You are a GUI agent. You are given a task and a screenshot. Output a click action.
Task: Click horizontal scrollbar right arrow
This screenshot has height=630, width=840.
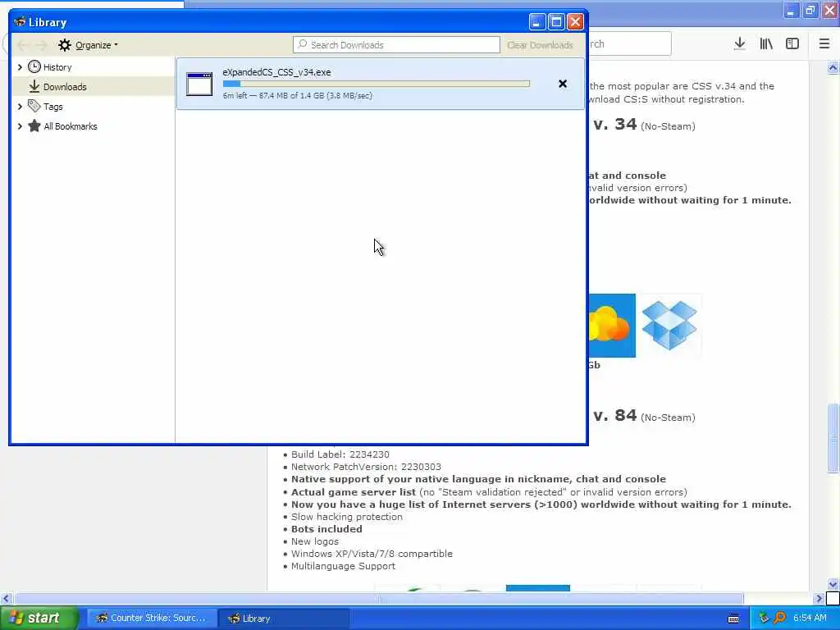pos(819,598)
